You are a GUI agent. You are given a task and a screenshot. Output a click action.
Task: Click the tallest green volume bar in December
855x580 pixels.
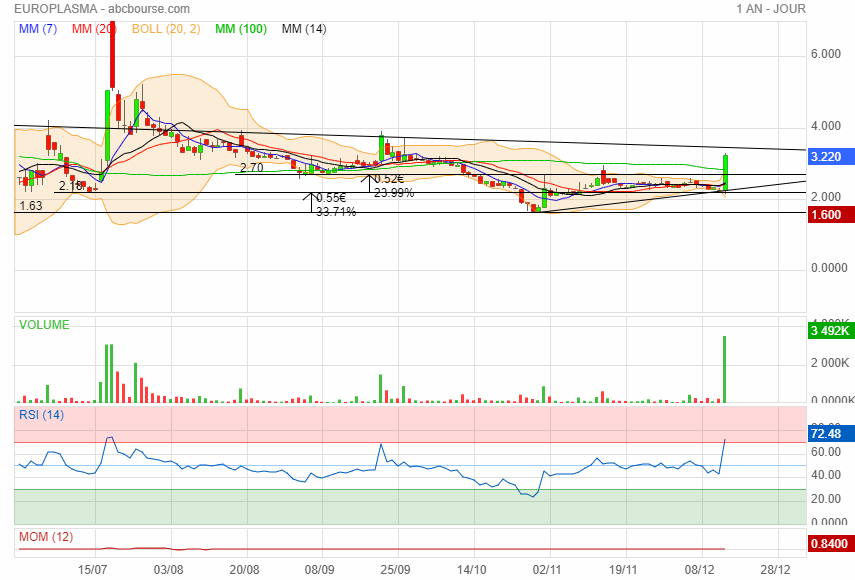[x=725, y=369]
